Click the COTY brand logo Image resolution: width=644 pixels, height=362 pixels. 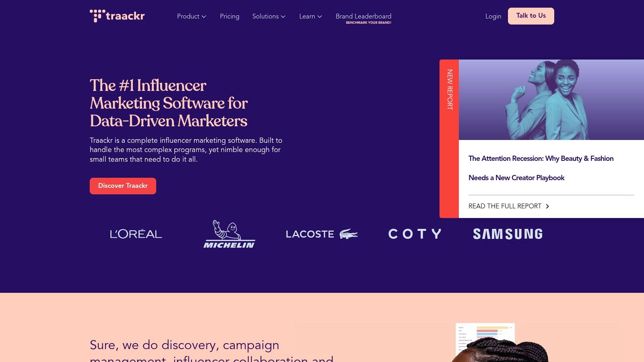[x=415, y=234]
